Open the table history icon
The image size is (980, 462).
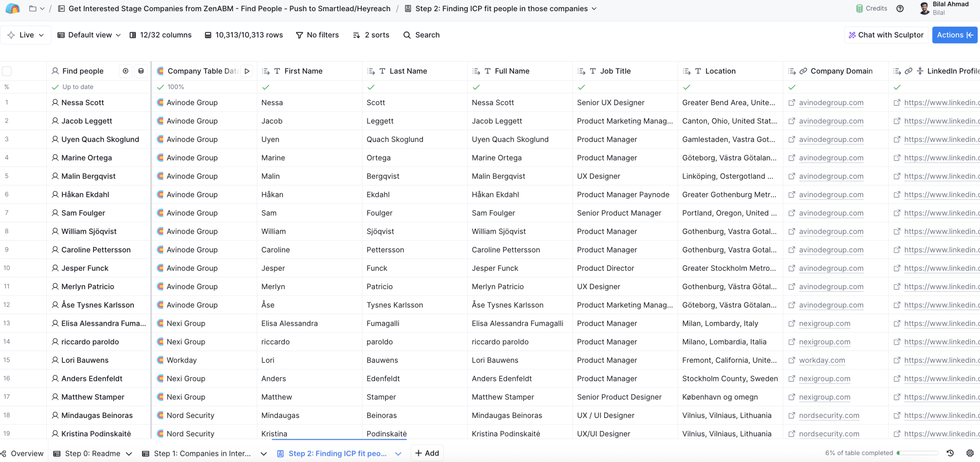tap(950, 453)
